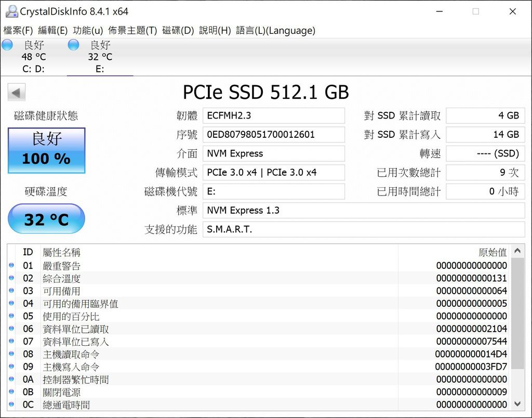Select the 韌體 firmware field showing ECFMH2.3
The width and height of the screenshot is (532, 418).
274,115
